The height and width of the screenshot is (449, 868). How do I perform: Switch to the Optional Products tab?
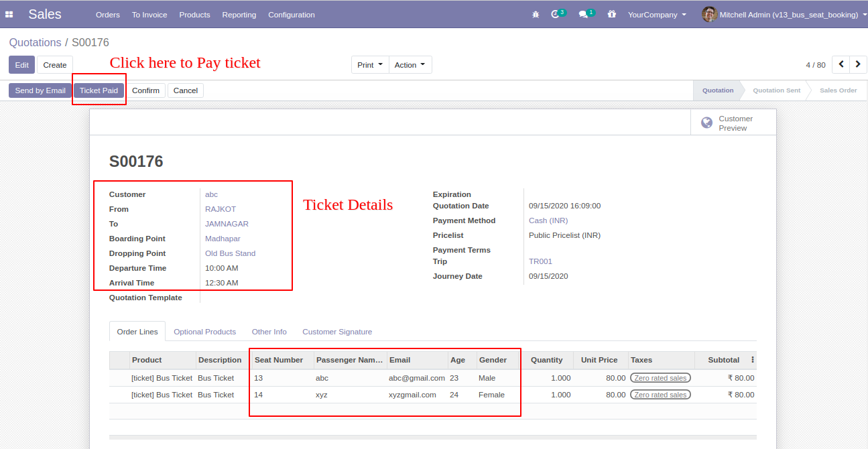click(x=205, y=332)
